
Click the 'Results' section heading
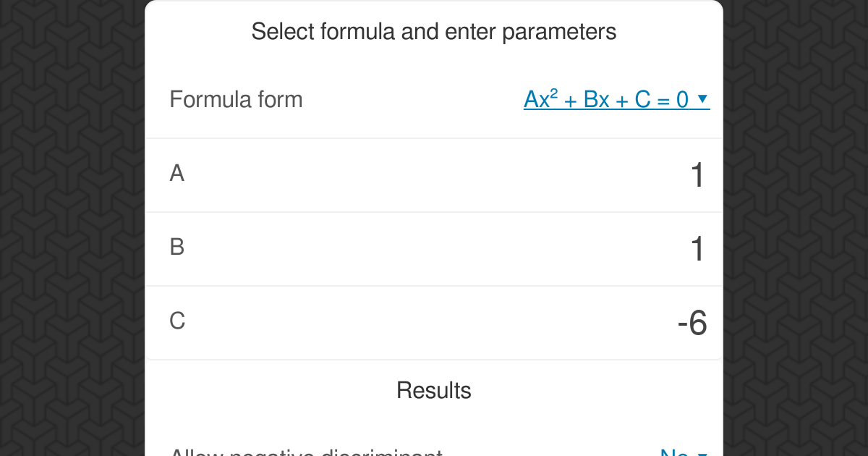(434, 391)
